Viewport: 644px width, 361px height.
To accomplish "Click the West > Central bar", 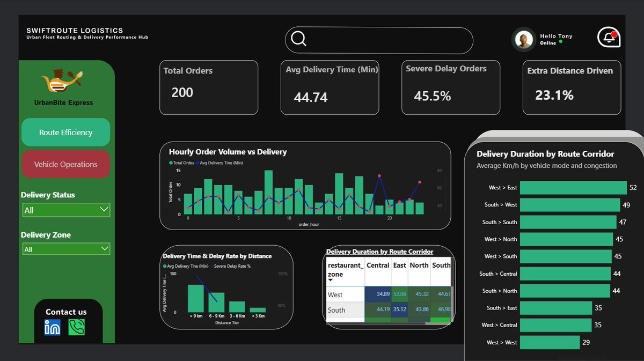I will (x=556, y=325).
